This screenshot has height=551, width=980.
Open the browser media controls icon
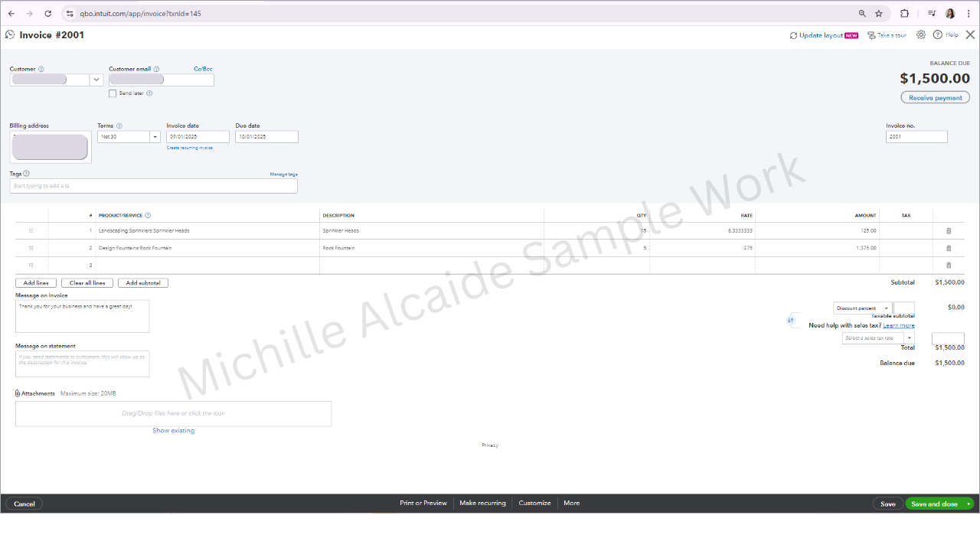click(x=932, y=14)
